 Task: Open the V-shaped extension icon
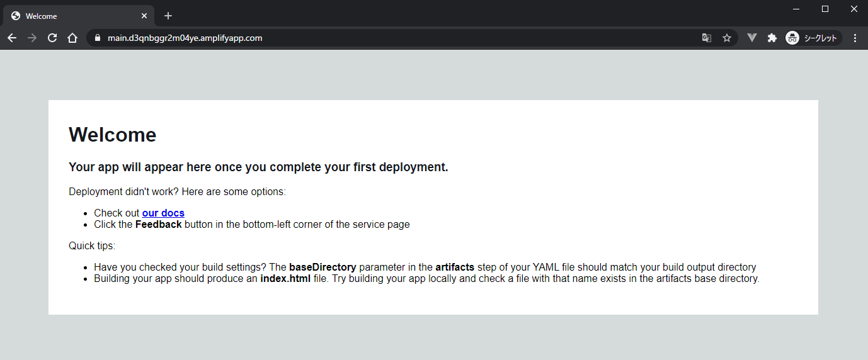click(x=751, y=38)
